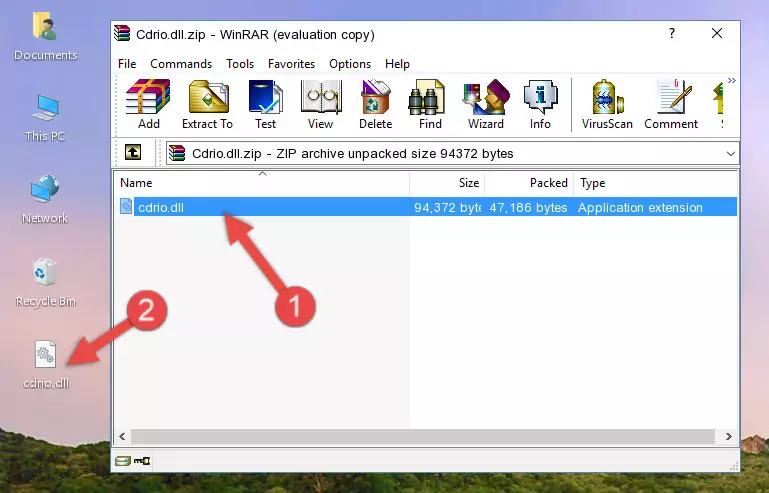Launch the Wizard tool
The image size is (769, 493).
[x=486, y=104]
